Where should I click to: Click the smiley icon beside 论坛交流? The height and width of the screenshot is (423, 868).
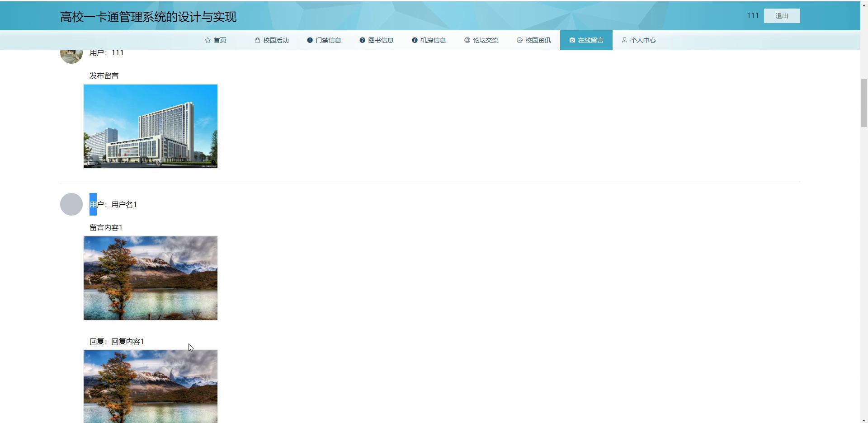pyautogui.click(x=467, y=40)
